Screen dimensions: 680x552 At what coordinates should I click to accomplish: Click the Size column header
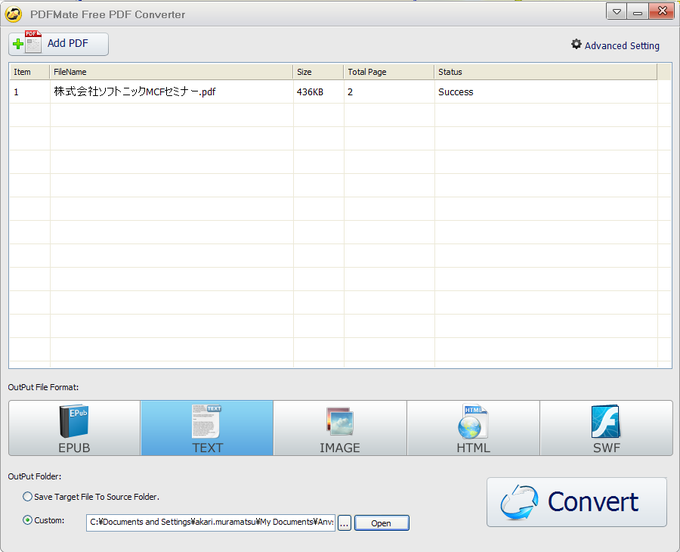[x=319, y=72]
